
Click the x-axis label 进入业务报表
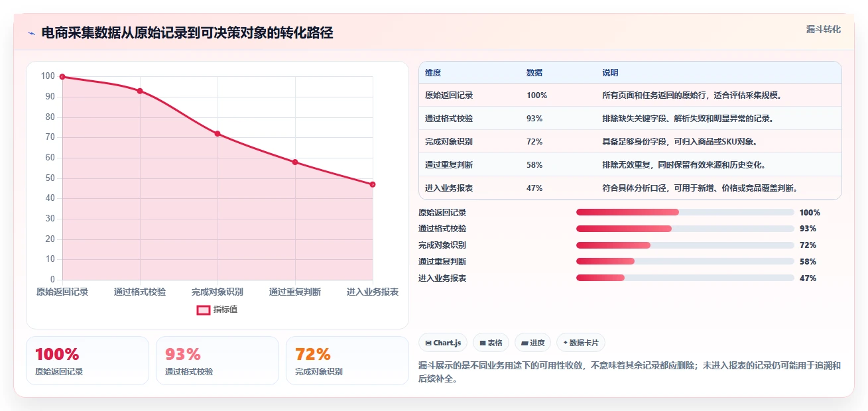tap(373, 292)
